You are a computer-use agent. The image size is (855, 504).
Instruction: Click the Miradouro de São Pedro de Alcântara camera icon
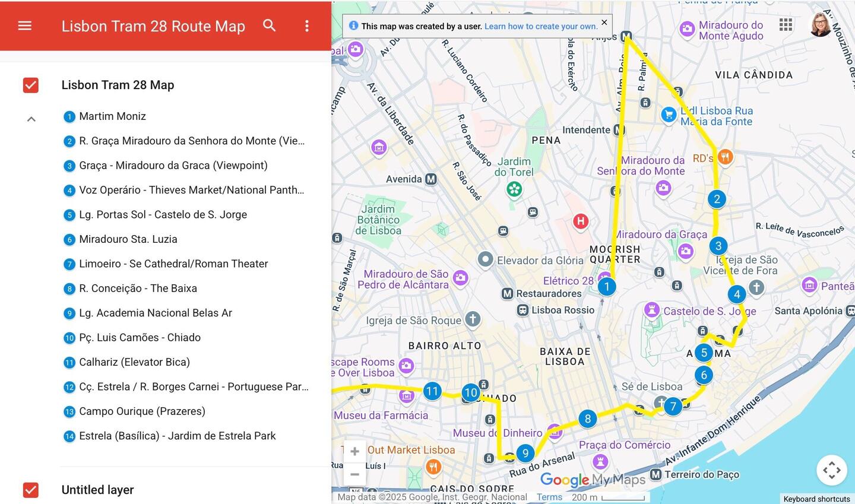[x=460, y=277]
